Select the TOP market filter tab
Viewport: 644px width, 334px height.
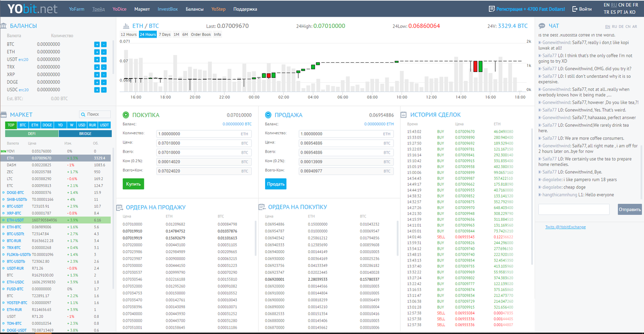(x=11, y=125)
